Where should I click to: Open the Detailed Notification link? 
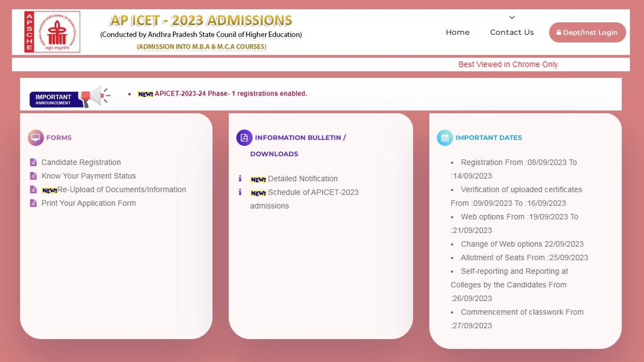coord(303,179)
